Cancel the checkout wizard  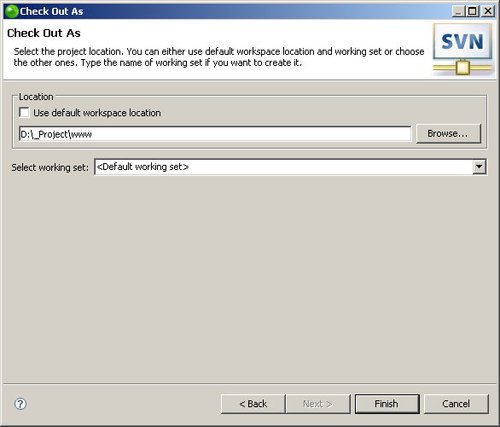(456, 404)
